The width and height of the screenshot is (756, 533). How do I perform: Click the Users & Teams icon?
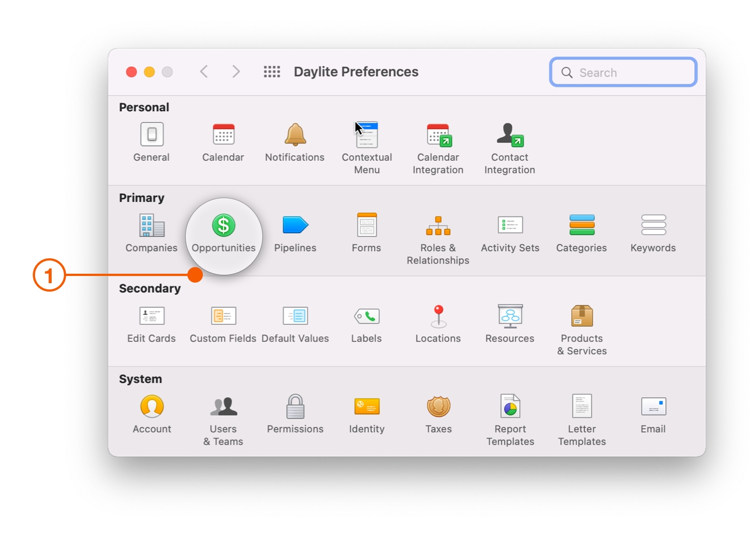pos(223,407)
